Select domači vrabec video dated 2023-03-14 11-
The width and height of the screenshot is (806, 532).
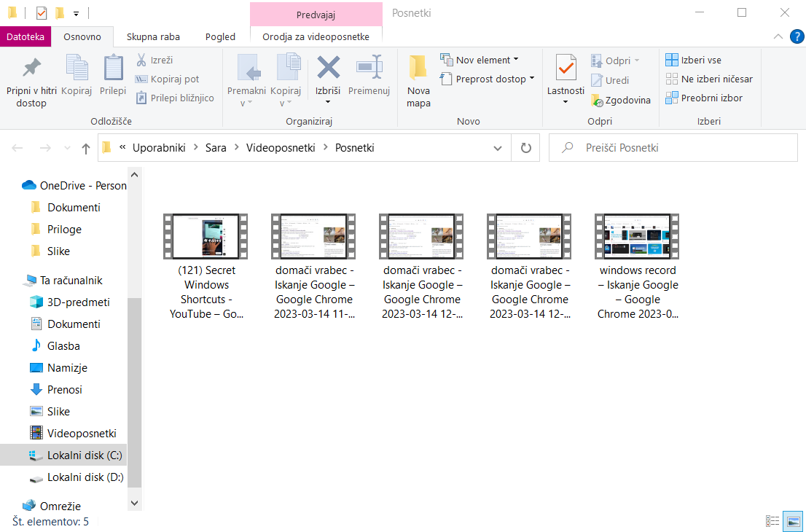[314, 266]
